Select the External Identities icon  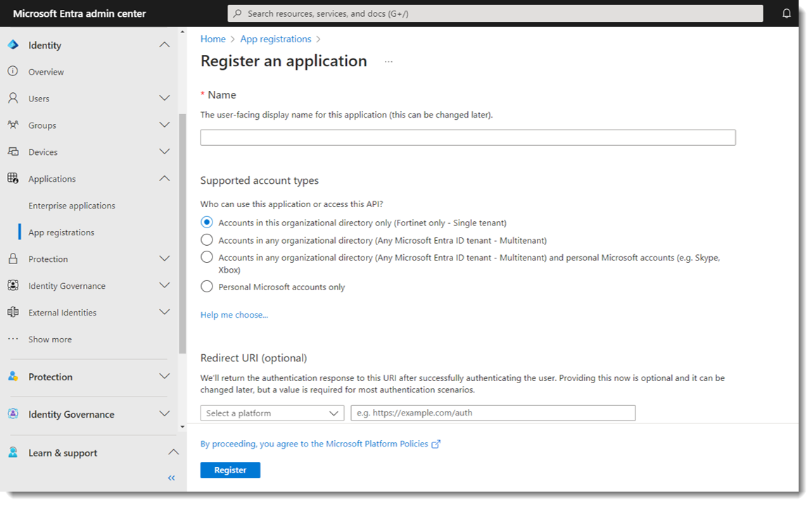click(x=13, y=312)
